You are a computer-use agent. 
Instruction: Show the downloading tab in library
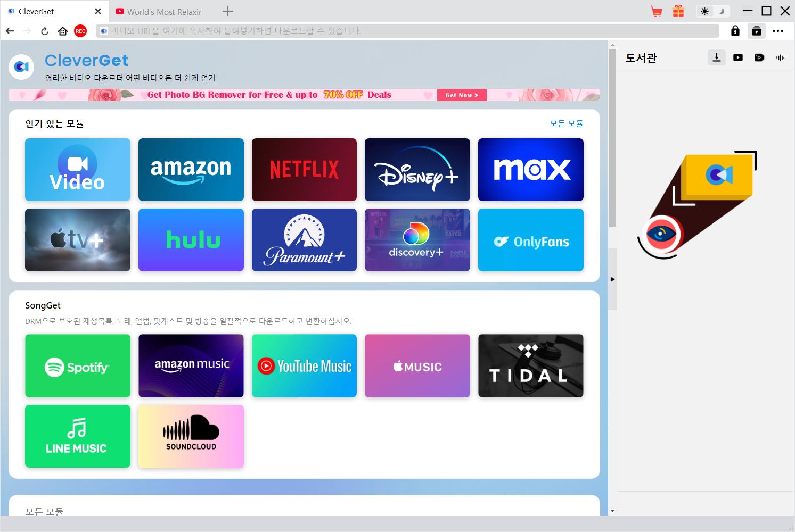click(x=717, y=57)
